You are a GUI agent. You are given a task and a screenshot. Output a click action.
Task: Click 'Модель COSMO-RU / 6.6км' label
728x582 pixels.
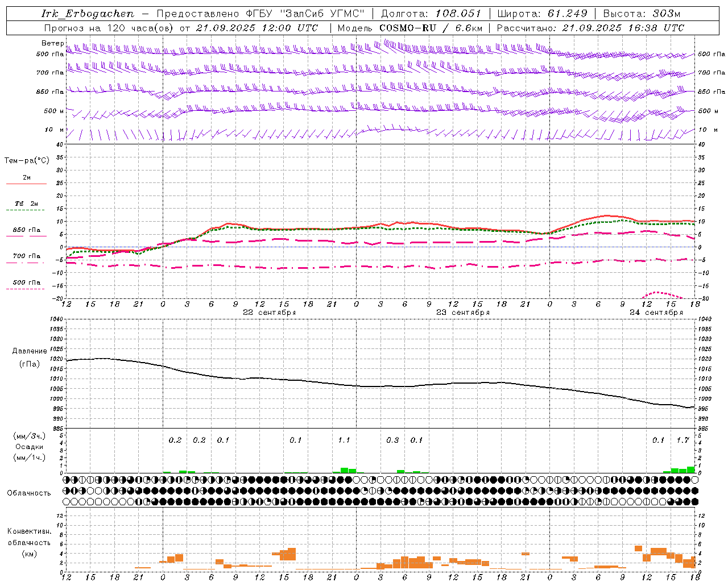[x=410, y=28]
